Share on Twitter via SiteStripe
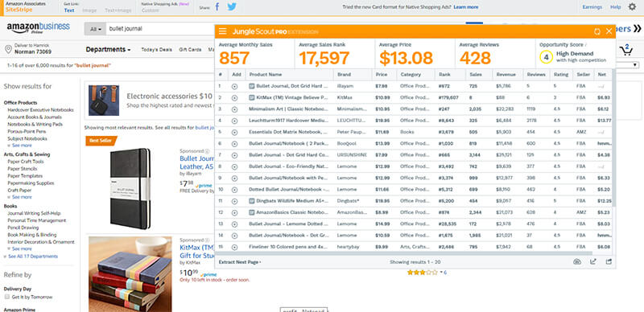This screenshot has width=644, height=312. (232, 7)
